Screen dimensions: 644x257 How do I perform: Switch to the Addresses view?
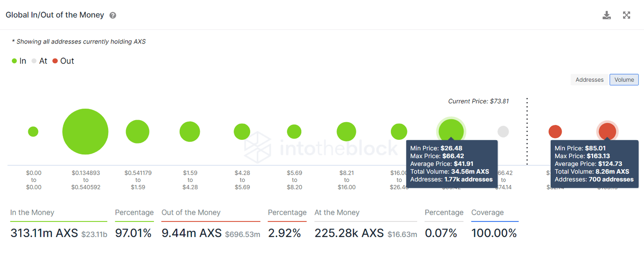point(589,80)
